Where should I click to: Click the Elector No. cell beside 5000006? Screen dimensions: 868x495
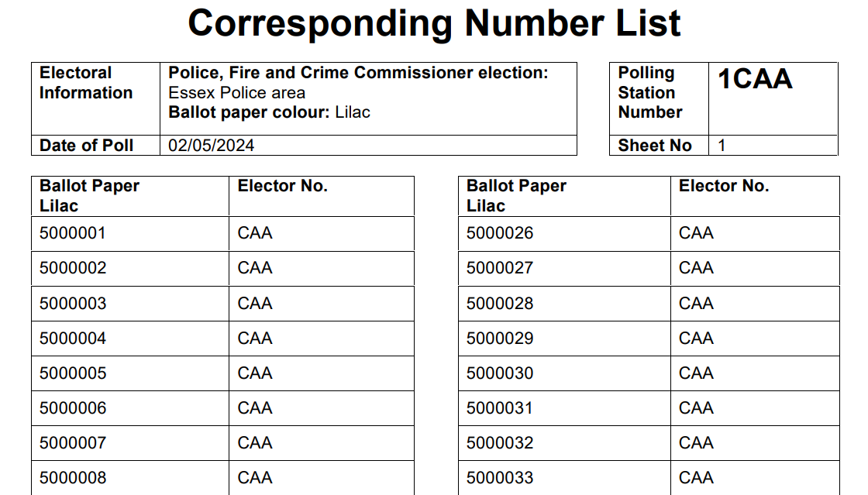255,408
